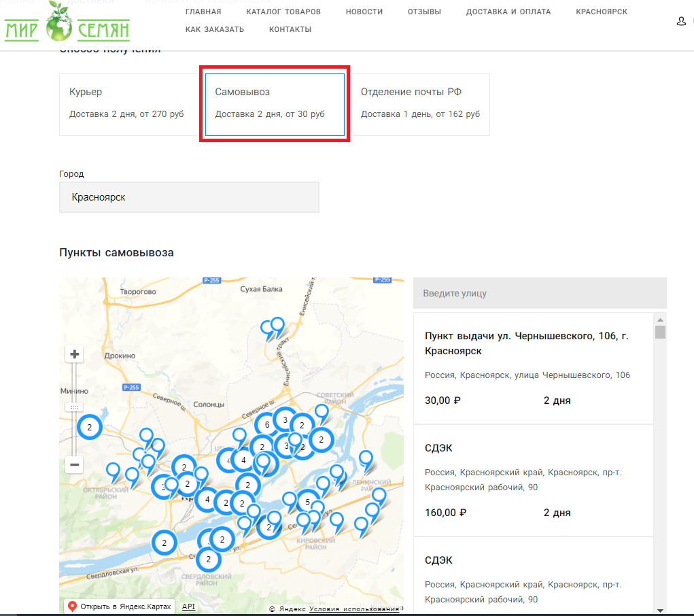
Task: Open Условия использования link
Action: 354,609
